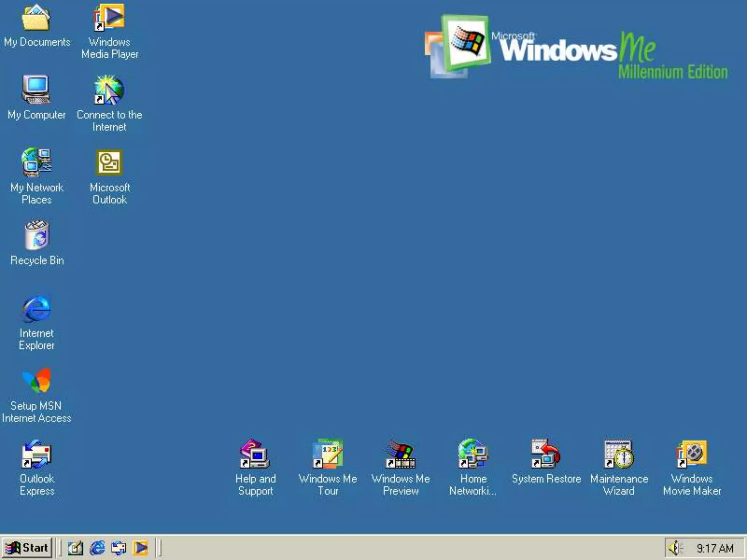Select the Maintenance Wizard desktop icon
Viewport: 747px width, 560px height.
point(619,454)
